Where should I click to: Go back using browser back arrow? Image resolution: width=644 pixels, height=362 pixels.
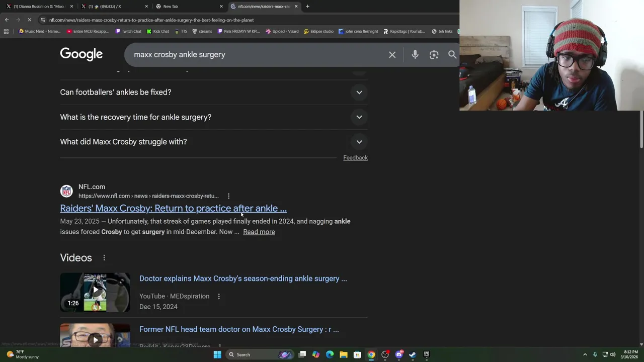pos(7,20)
